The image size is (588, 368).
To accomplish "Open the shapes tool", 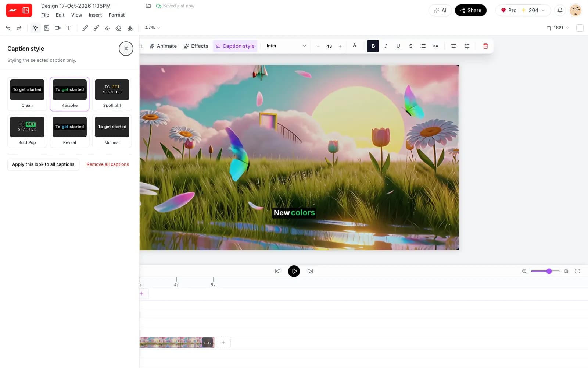I will coord(130,28).
